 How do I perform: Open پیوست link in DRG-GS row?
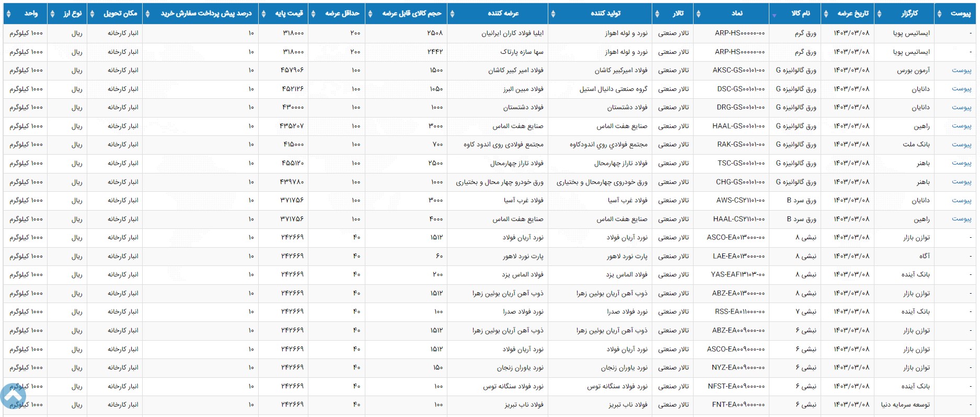click(x=961, y=107)
